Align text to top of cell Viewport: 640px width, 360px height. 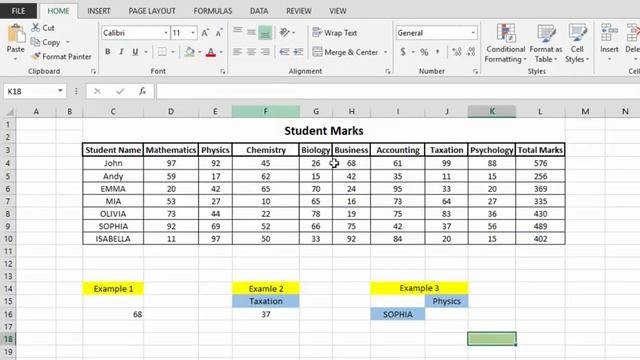(238, 31)
